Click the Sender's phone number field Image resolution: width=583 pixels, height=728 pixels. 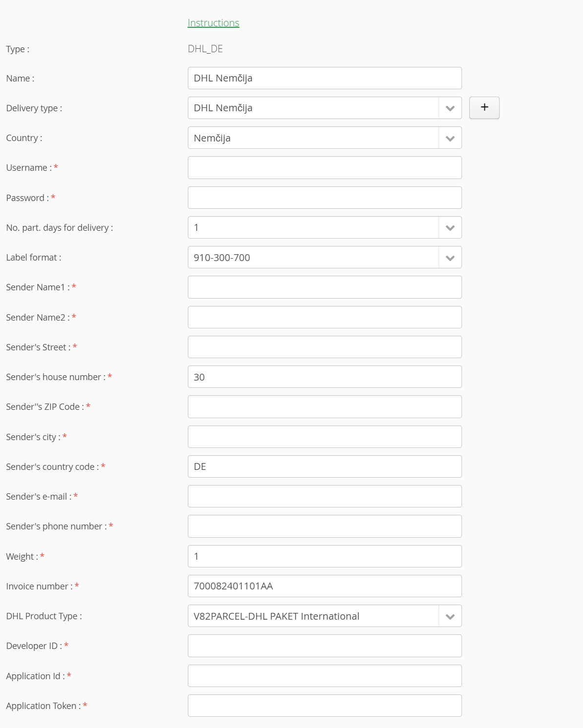324,526
